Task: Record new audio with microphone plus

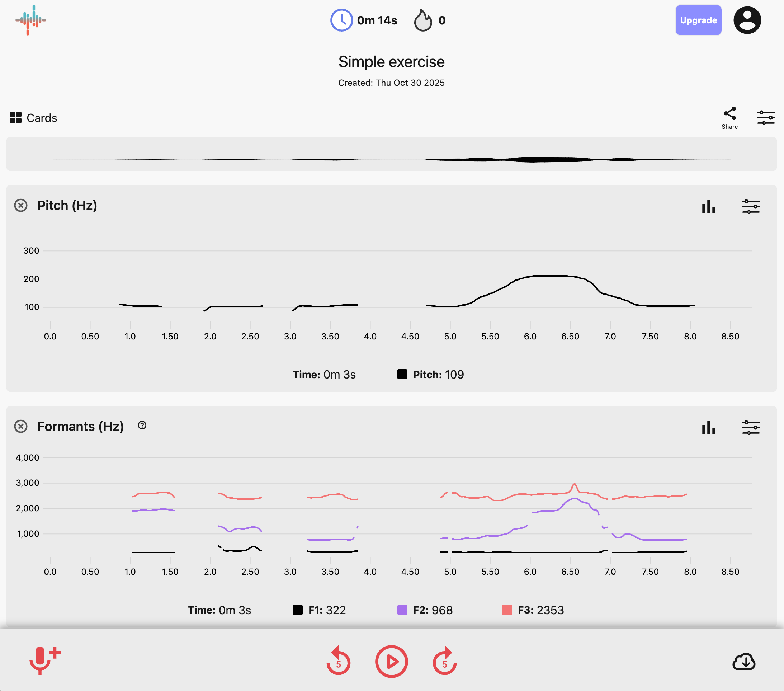Action: pyautogui.click(x=44, y=660)
